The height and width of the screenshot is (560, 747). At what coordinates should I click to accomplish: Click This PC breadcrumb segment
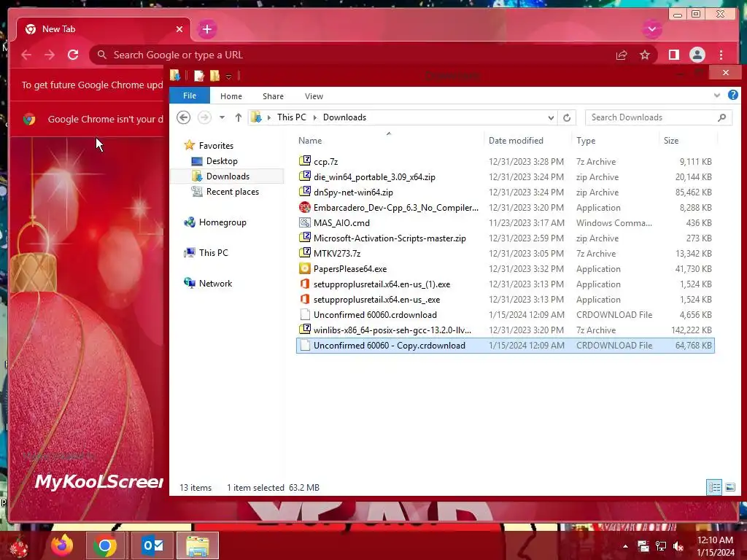(x=292, y=117)
